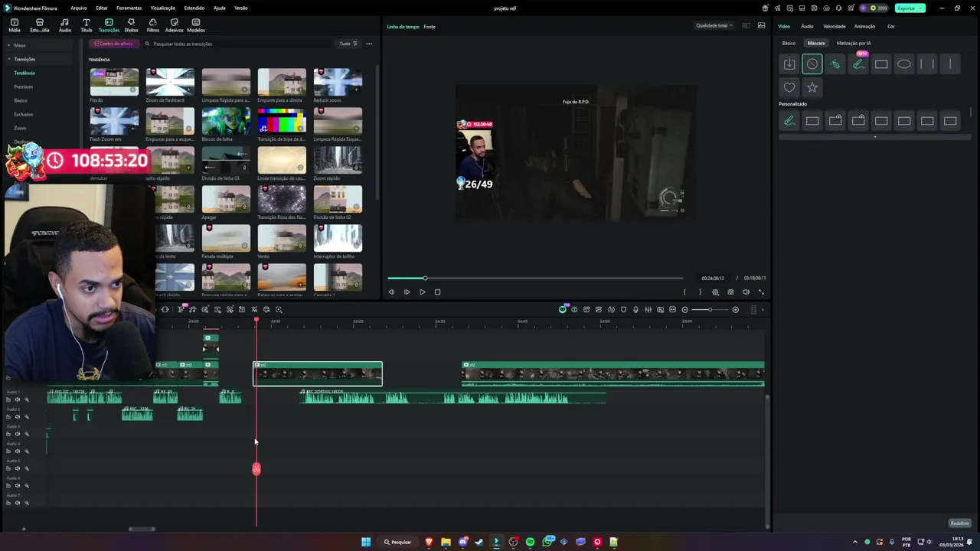Click the zoom-out minus timeline icon

point(685,310)
